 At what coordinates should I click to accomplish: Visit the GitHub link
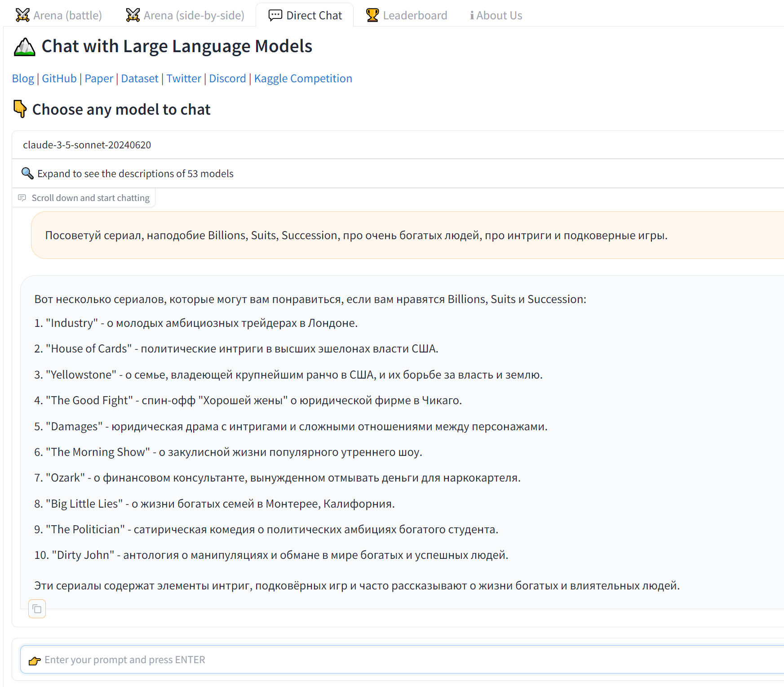[59, 79]
